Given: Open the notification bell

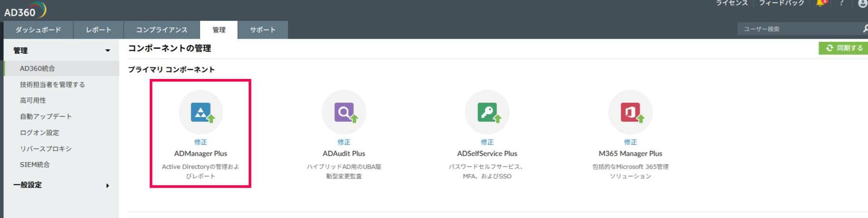Looking at the screenshot, I should tap(821, 3).
